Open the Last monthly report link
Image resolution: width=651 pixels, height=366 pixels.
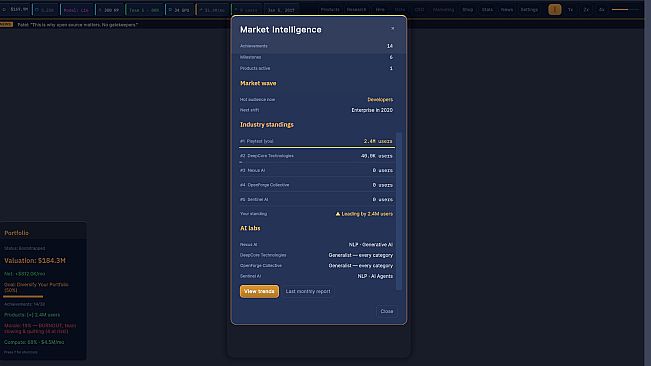[x=308, y=291]
